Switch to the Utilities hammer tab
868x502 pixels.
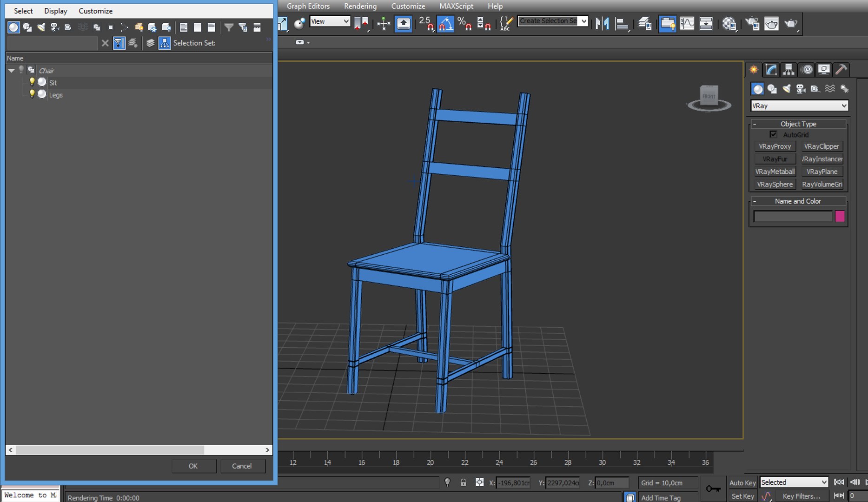pos(841,70)
